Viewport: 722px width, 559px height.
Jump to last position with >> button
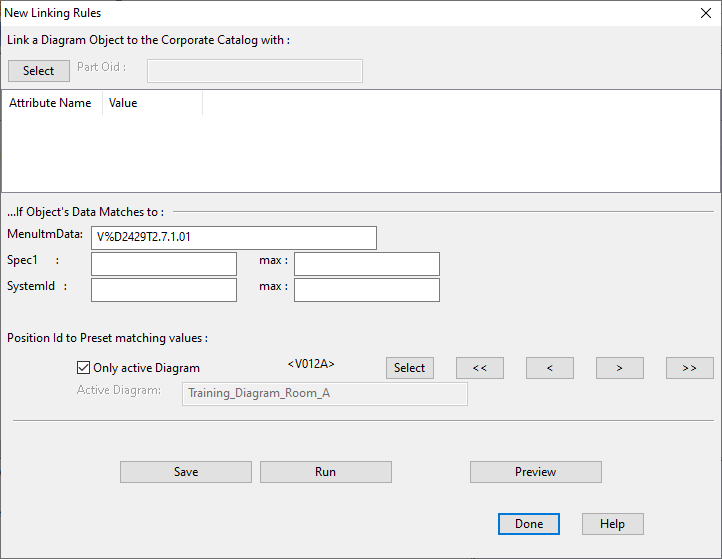pos(690,368)
